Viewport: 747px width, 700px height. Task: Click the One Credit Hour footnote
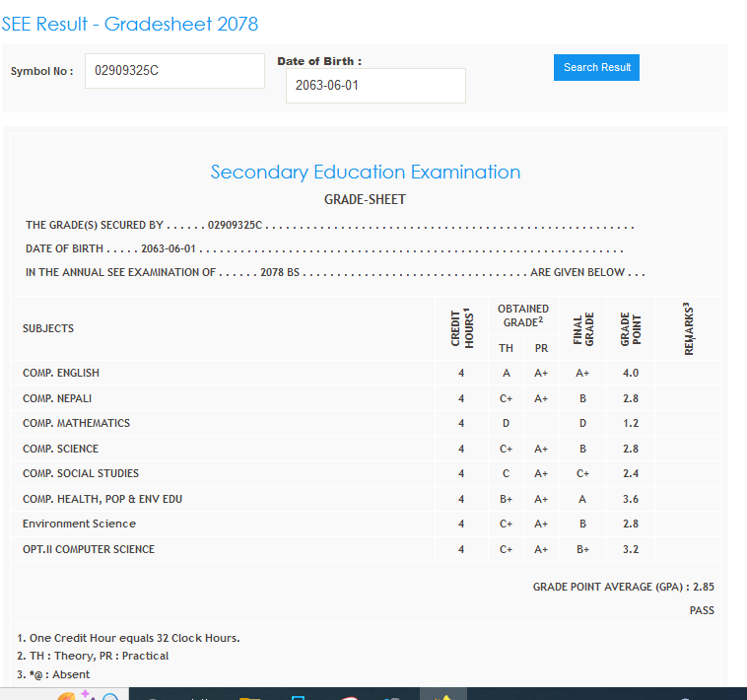(128, 638)
